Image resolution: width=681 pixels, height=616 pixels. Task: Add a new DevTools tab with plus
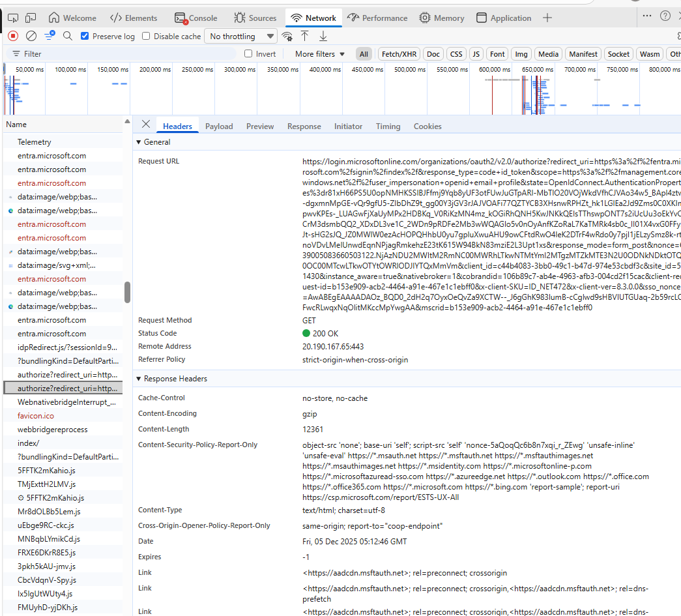click(x=547, y=18)
